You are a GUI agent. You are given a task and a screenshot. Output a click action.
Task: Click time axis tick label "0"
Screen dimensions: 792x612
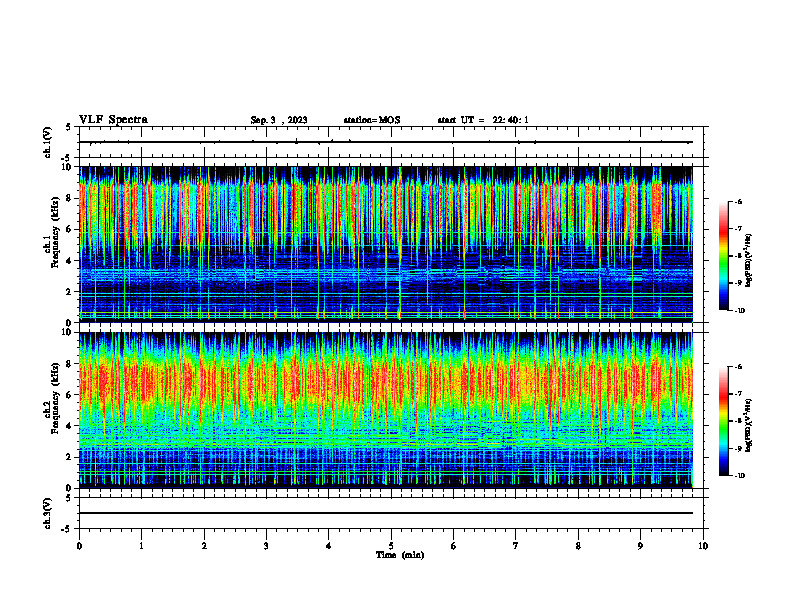[x=79, y=546]
